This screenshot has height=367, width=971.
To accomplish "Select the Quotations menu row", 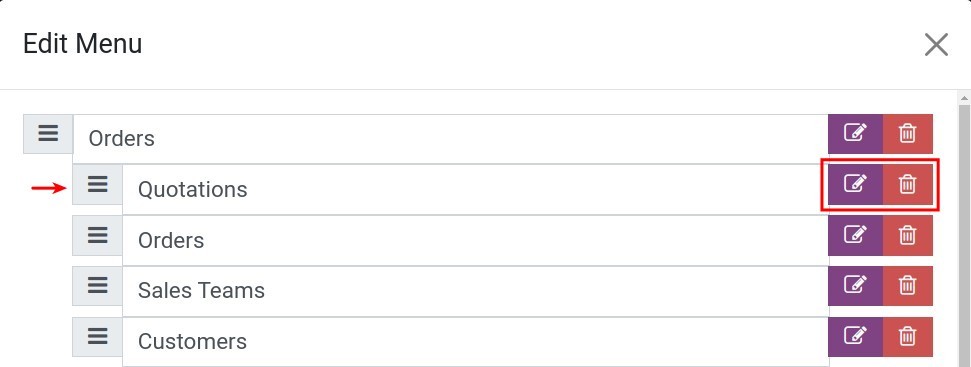I will pyautogui.click(x=475, y=189).
